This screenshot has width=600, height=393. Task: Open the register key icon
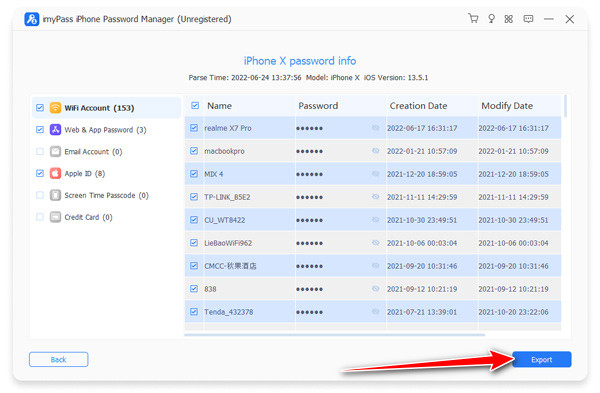491,19
